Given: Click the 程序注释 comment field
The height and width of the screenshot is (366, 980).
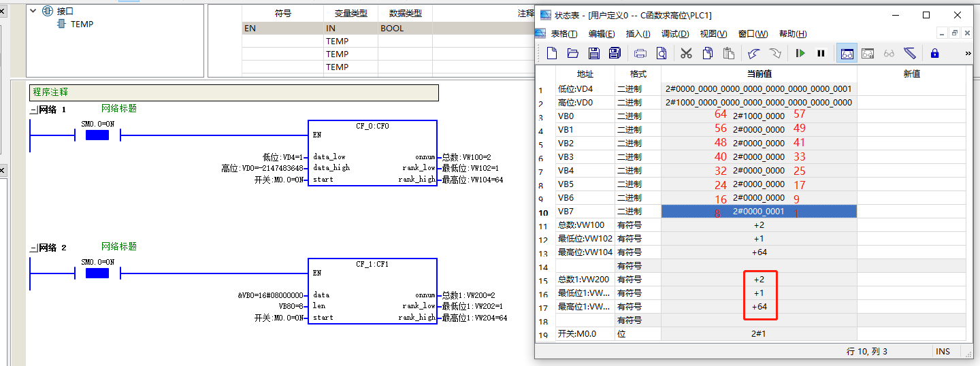Looking at the screenshot, I should 234,93.
